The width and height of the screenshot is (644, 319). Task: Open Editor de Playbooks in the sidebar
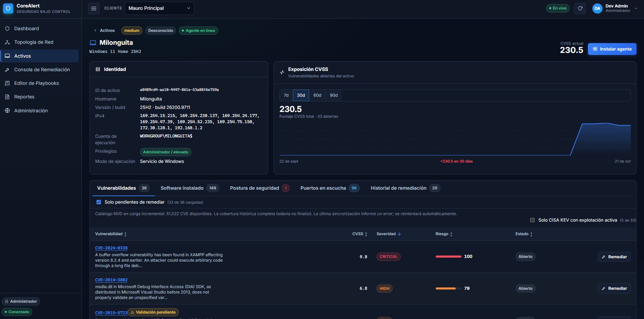[x=40, y=83]
